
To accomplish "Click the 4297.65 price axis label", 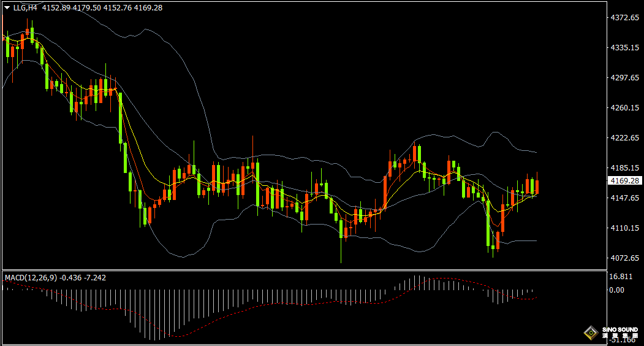I will (x=624, y=78).
